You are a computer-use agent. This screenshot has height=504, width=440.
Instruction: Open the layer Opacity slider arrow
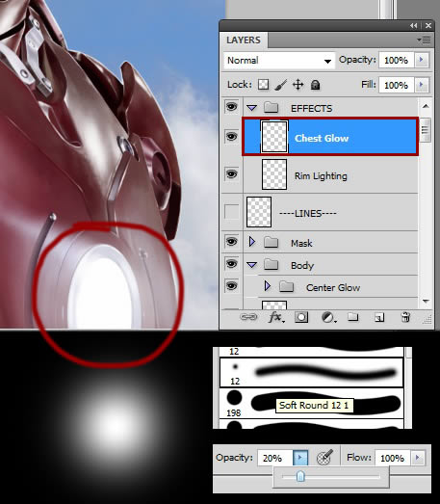point(422,60)
